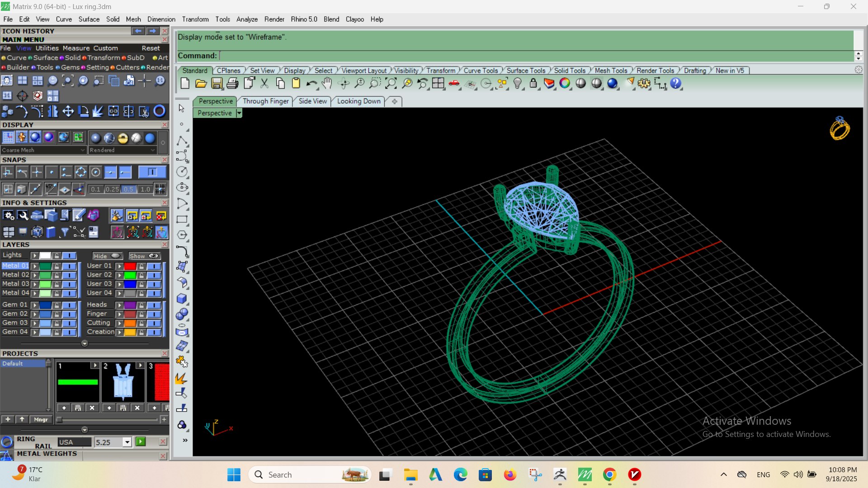Open the Surface Tools toolbar tab
Image resolution: width=868 pixels, height=488 pixels.
click(526, 70)
